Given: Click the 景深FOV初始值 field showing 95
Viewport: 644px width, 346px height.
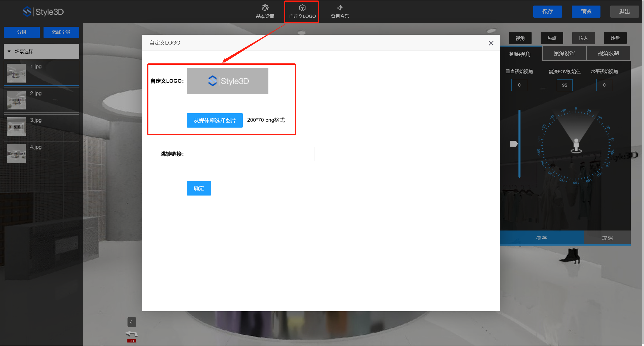Looking at the screenshot, I should [565, 85].
